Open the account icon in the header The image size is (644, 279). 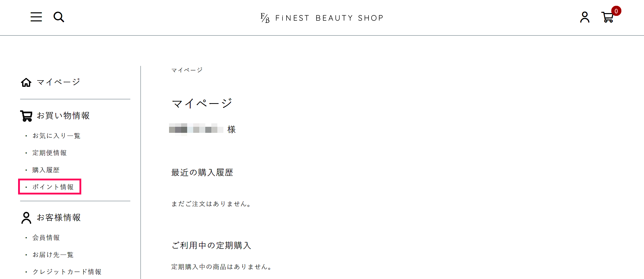pyautogui.click(x=584, y=17)
